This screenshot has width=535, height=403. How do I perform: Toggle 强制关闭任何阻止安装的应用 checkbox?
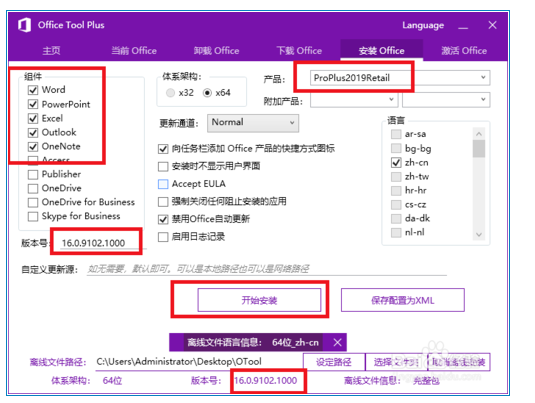pyautogui.click(x=163, y=202)
